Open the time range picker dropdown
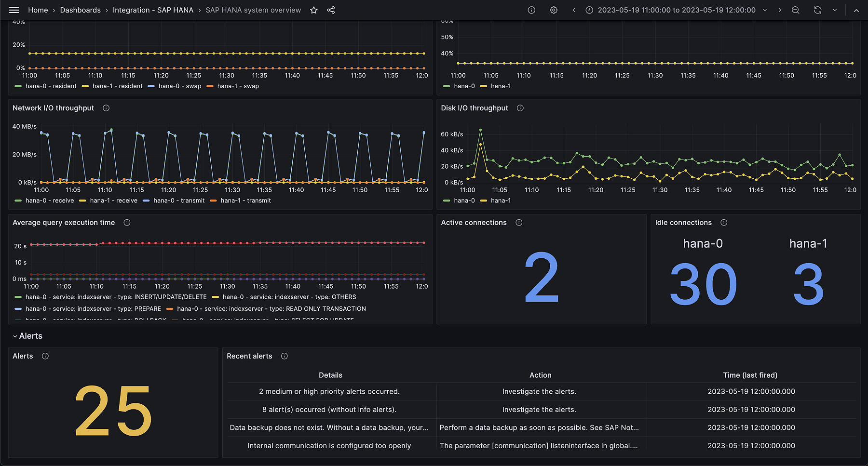 pyautogui.click(x=765, y=10)
